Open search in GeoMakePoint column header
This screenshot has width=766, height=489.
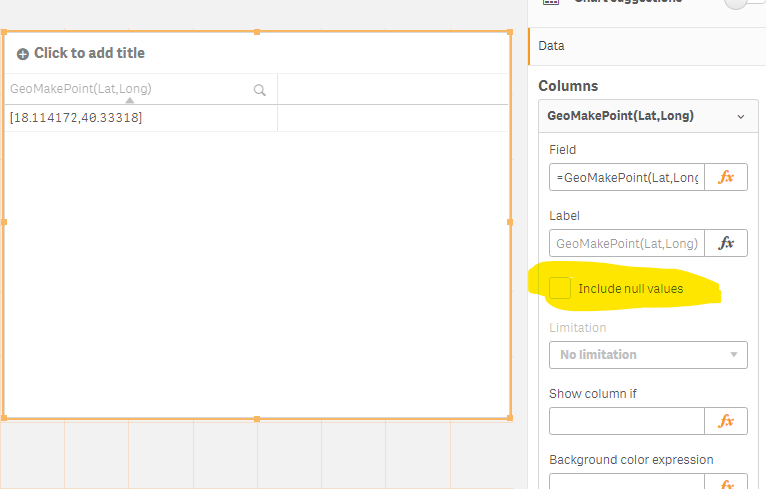(259, 90)
